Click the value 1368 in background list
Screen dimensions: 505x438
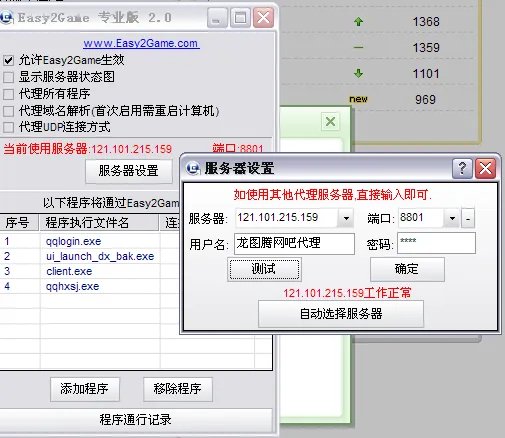pos(426,22)
